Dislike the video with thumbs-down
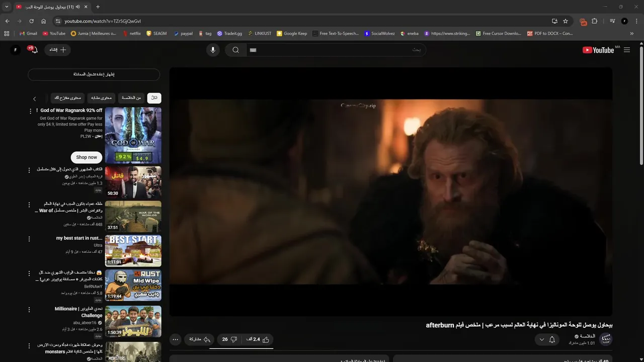The image size is (644, 362). (x=230, y=339)
